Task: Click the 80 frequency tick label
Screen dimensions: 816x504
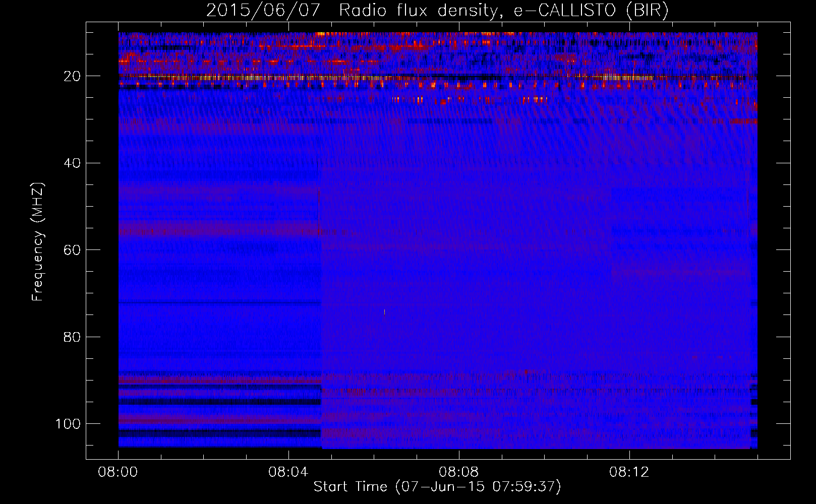Action: (x=72, y=337)
